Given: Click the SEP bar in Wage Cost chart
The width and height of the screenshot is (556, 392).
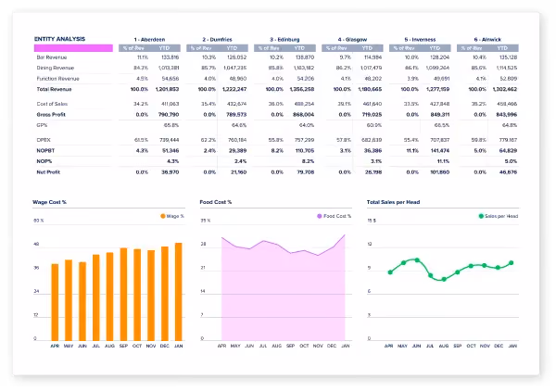Looking at the screenshot, I should (x=123, y=295).
